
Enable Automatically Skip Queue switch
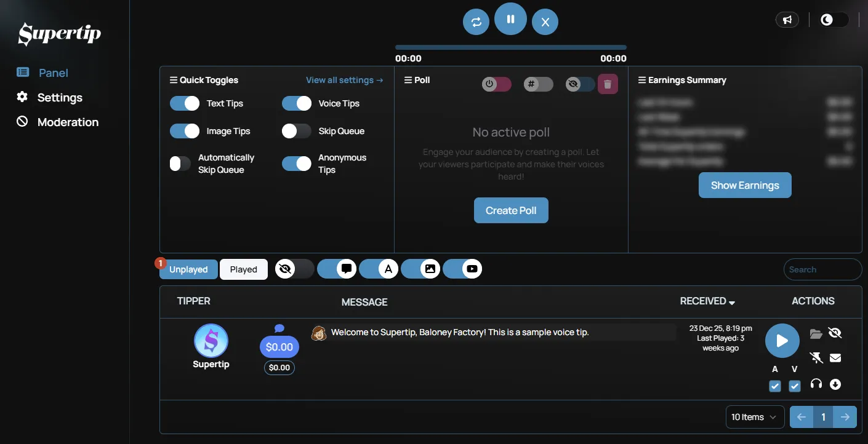click(180, 164)
